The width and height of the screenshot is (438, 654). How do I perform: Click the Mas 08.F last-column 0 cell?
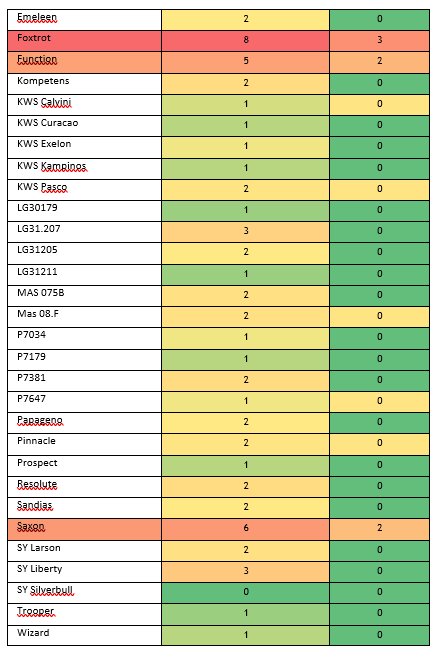(x=379, y=317)
